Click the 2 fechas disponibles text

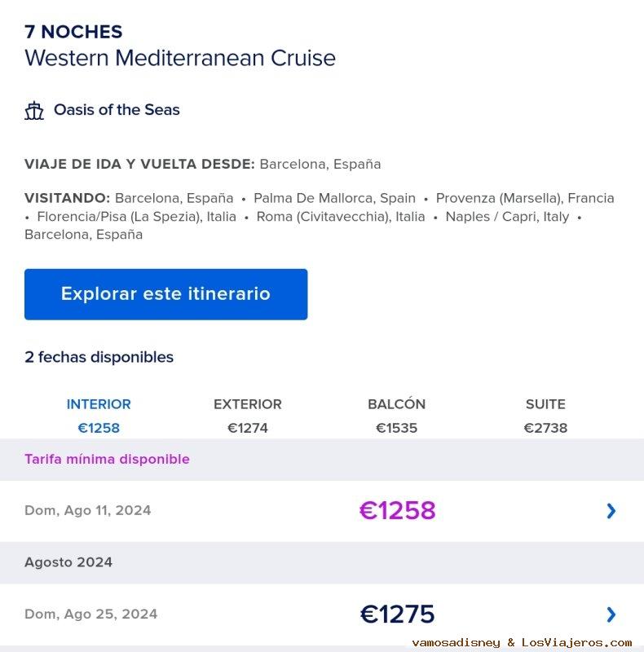[x=99, y=357]
